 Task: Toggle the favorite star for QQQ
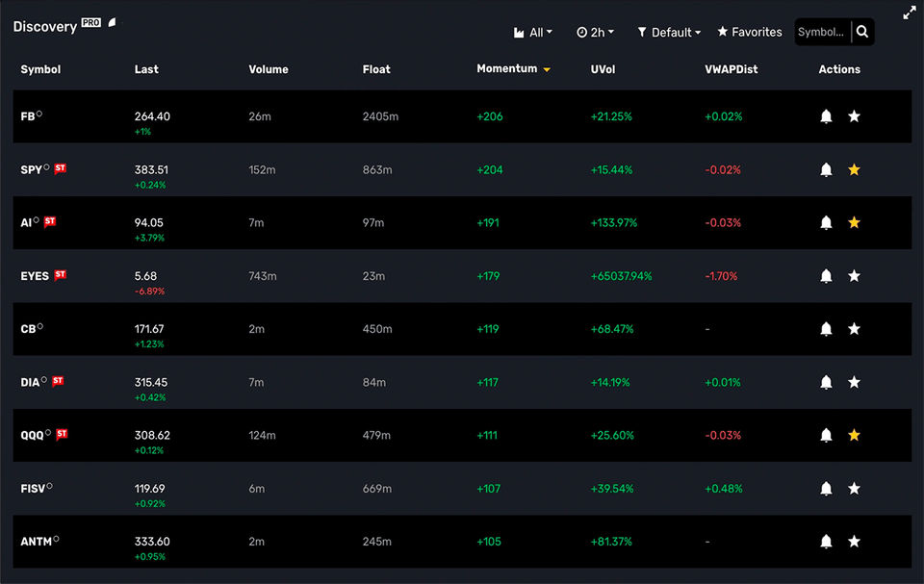[854, 436]
